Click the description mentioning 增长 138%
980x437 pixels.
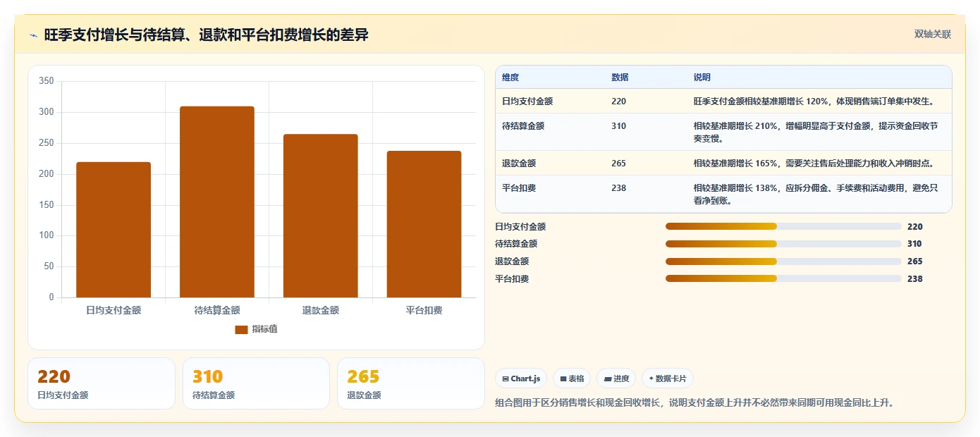[x=816, y=194]
